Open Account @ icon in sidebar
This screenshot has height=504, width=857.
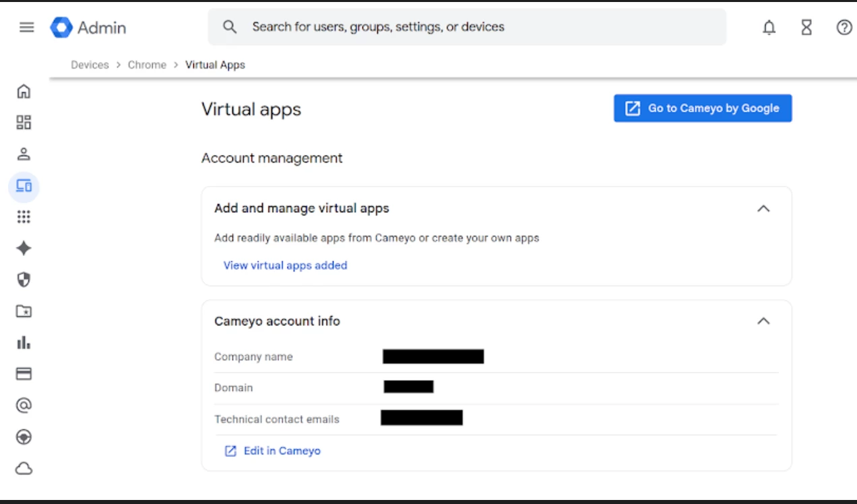[24, 406]
